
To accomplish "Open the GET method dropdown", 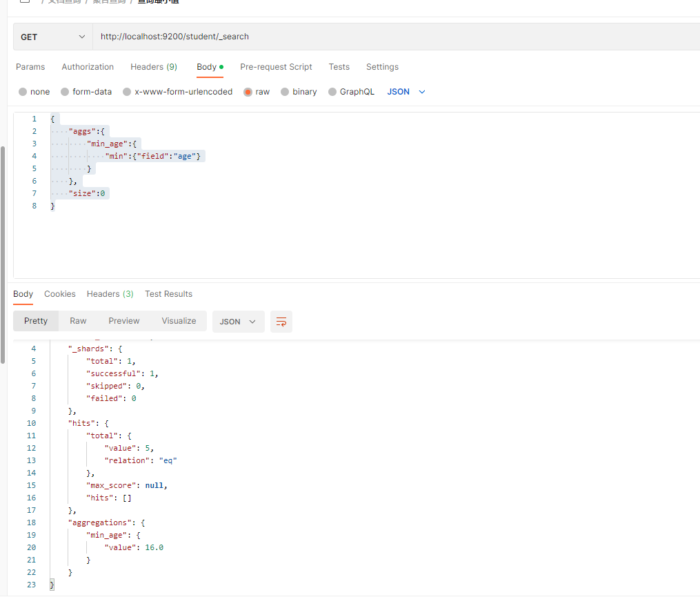I will click(x=52, y=37).
